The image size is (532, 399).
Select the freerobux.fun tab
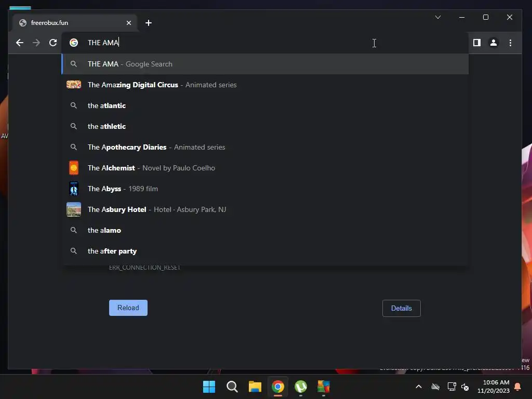pos(75,23)
